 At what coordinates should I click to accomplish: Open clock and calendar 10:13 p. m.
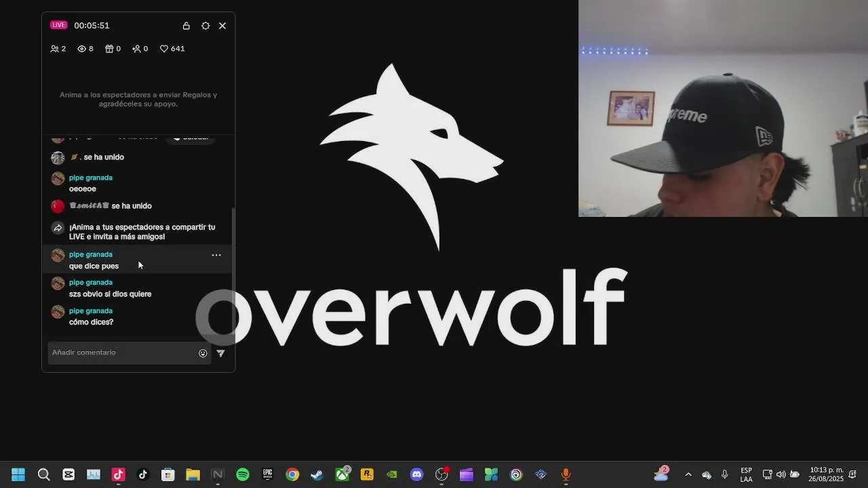click(x=826, y=474)
